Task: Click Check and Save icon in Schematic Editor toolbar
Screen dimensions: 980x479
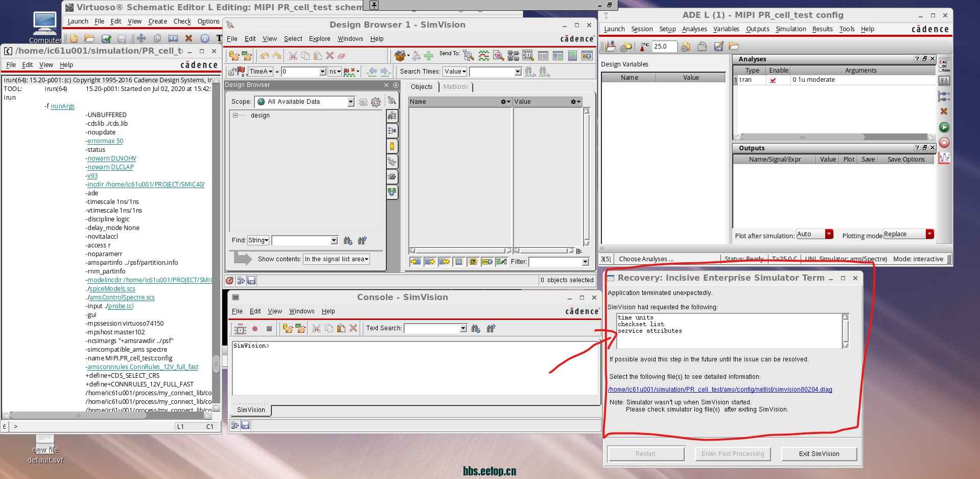Action: point(106,38)
